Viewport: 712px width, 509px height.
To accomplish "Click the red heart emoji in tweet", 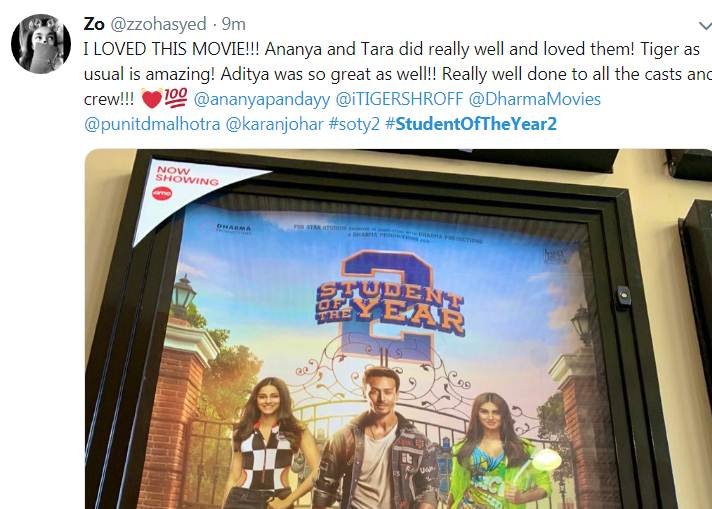I will [x=152, y=99].
